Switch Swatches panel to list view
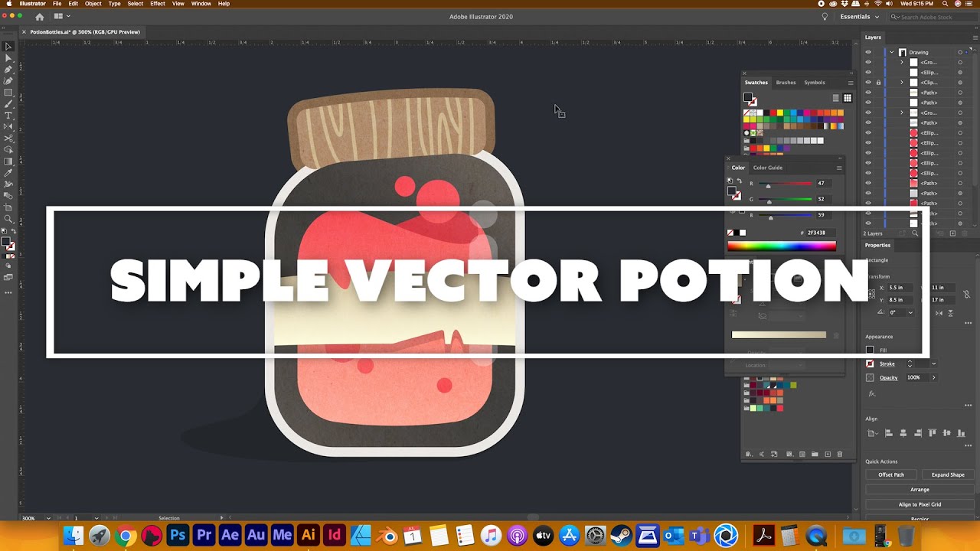The height and width of the screenshot is (551, 980). 836,98
